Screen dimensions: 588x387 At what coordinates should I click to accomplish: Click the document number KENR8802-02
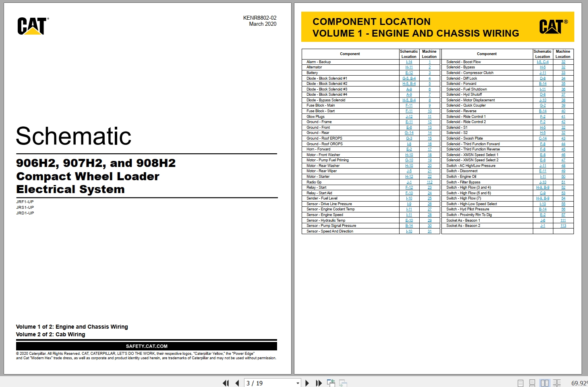pyautogui.click(x=260, y=18)
